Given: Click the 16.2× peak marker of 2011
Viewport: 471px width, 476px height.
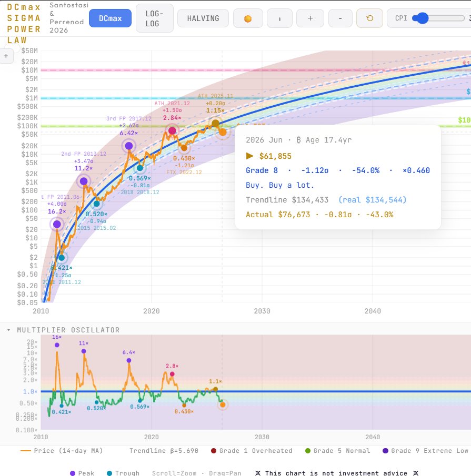Looking at the screenshot, I should click(57, 224).
